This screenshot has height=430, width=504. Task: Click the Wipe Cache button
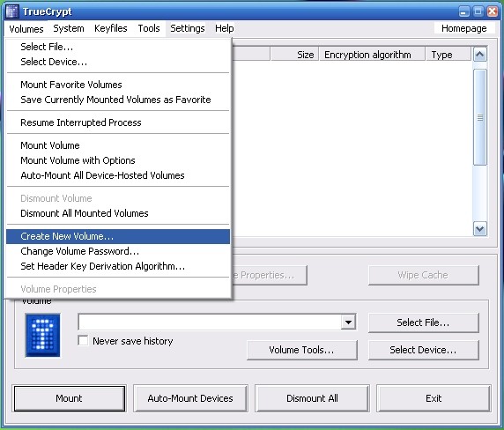point(423,275)
